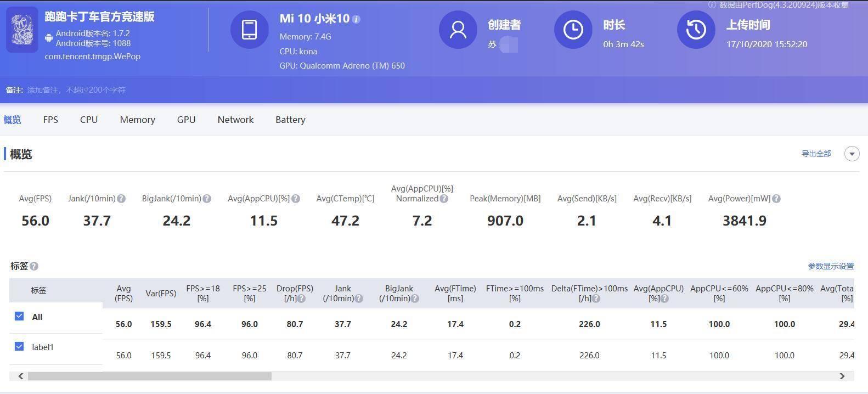
Task: Open help icon in Avg(AppCPU) table header
Action: pyautogui.click(x=664, y=299)
